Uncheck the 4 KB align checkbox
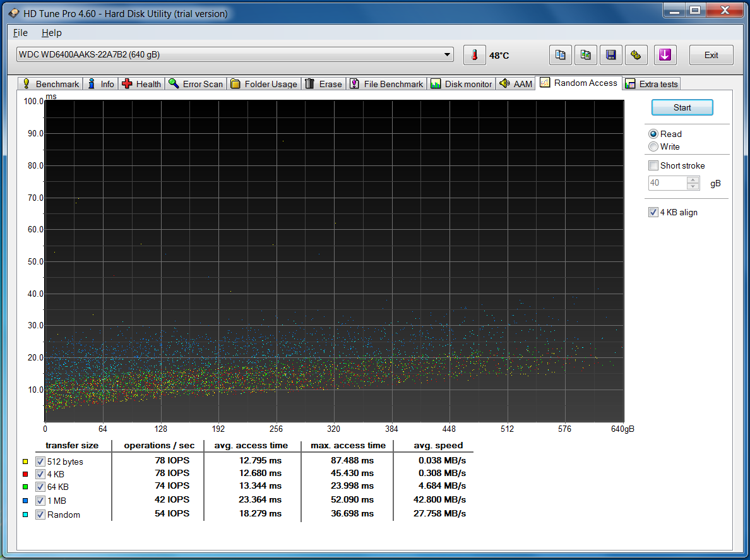The image size is (750, 560). pos(653,212)
